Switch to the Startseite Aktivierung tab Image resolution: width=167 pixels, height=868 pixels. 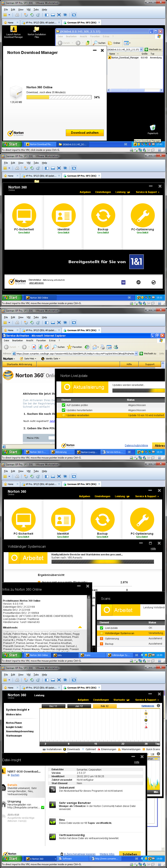click(19, 364)
